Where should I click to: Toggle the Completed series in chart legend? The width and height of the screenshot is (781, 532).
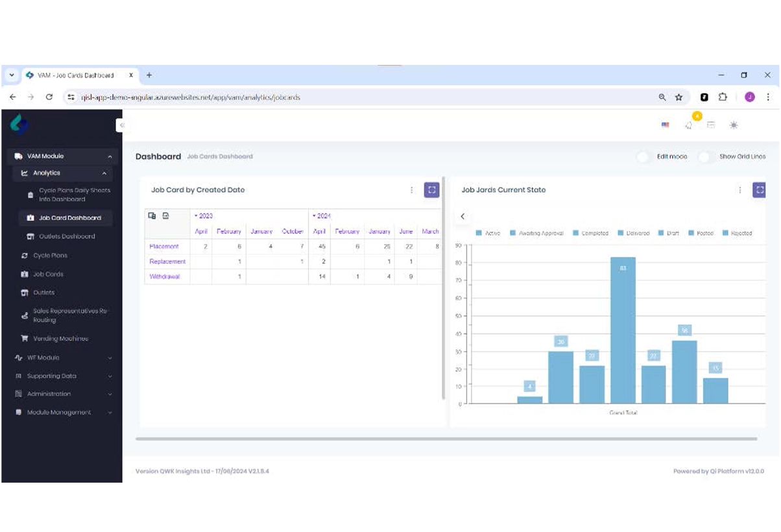590,233
